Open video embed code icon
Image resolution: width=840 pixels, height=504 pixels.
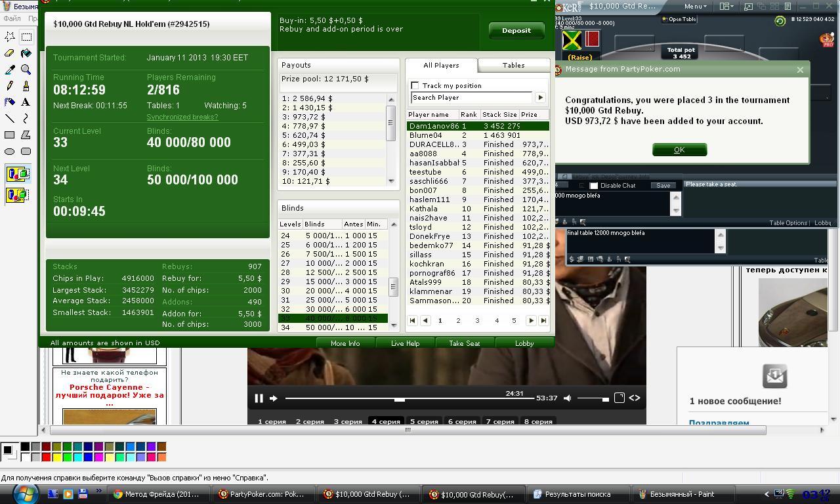635,398
